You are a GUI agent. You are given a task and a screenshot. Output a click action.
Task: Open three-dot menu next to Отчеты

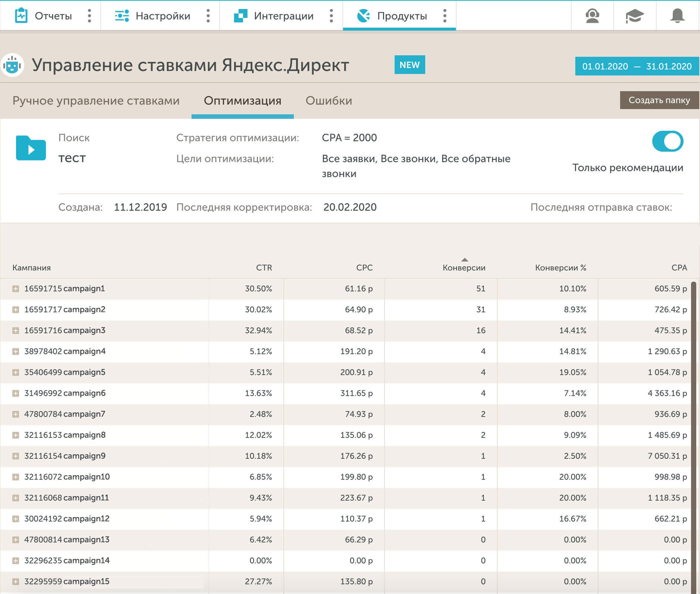(x=89, y=16)
